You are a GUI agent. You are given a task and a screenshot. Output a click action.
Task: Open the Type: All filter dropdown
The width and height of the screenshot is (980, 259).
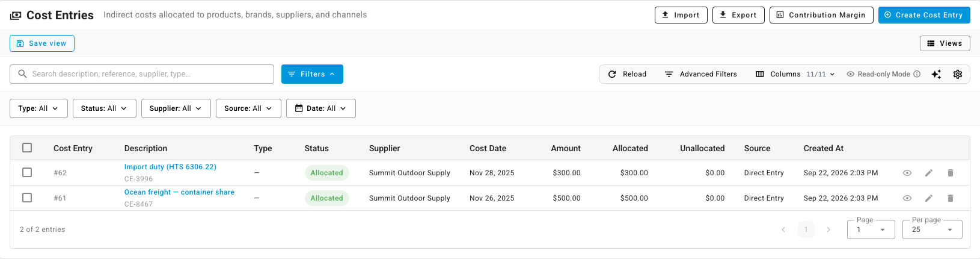click(x=38, y=108)
